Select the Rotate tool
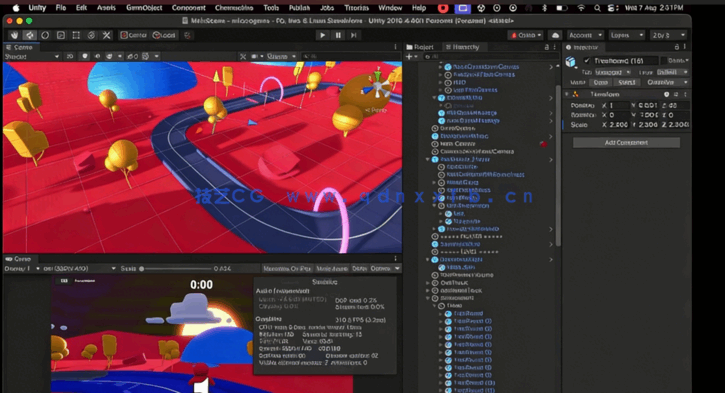Screen dimensions: 725x393 (45, 35)
